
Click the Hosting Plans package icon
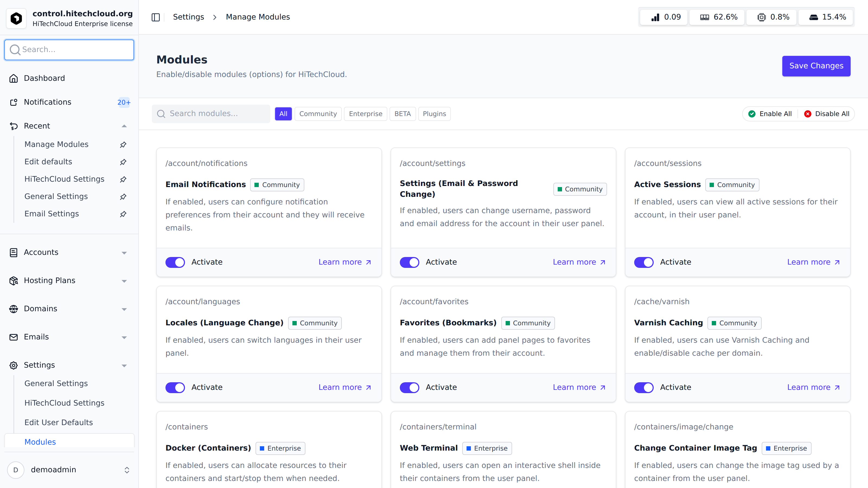tap(14, 281)
